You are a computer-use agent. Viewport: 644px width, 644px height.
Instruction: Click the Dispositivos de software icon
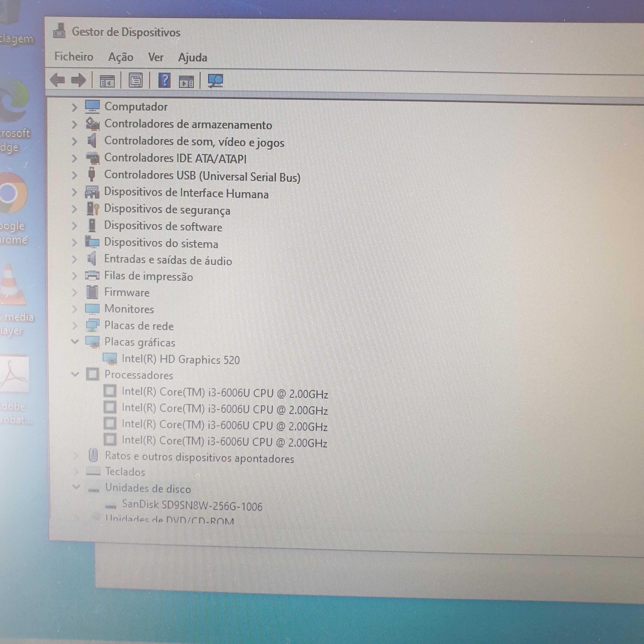pos(92,225)
